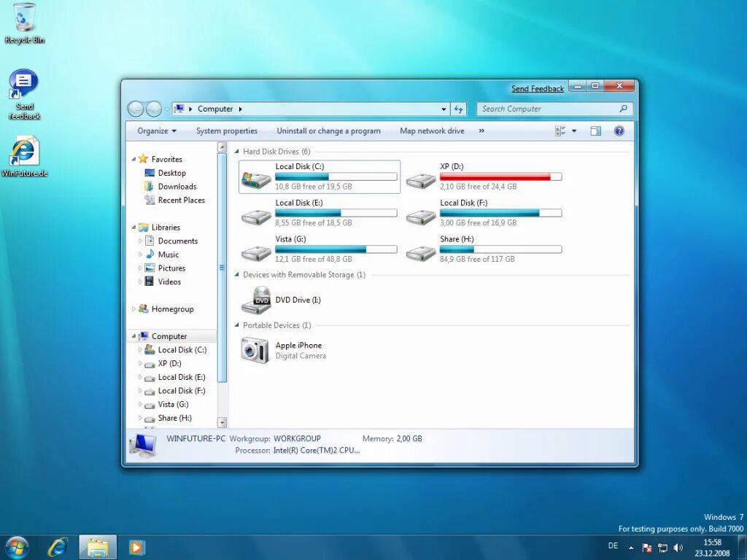
Task: Open the address bar history dropdown
Action: coord(444,109)
